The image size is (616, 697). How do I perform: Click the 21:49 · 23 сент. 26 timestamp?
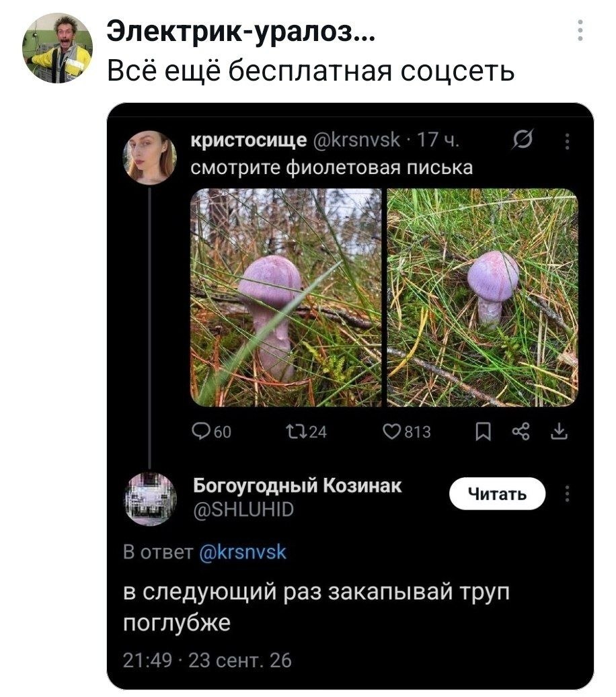[207, 661]
